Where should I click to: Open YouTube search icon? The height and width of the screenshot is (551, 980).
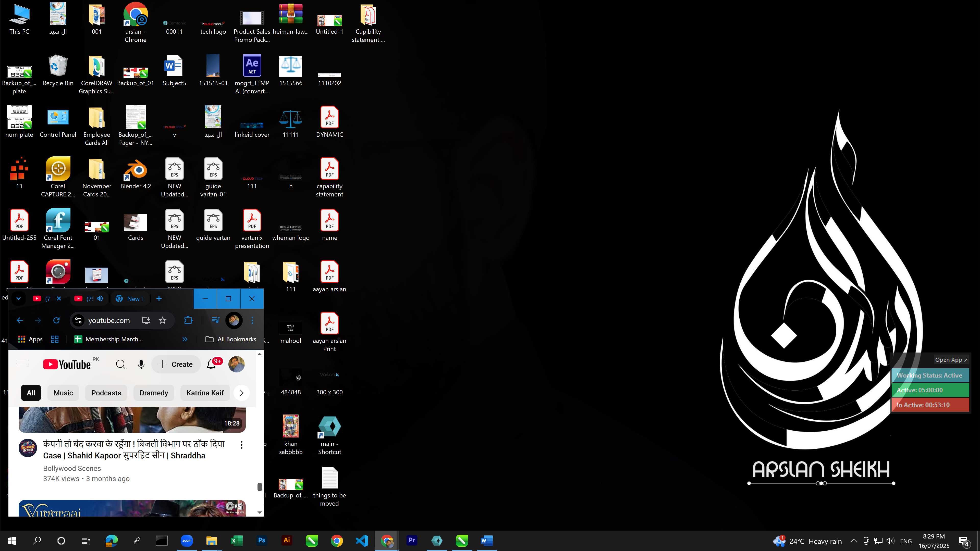tap(121, 364)
